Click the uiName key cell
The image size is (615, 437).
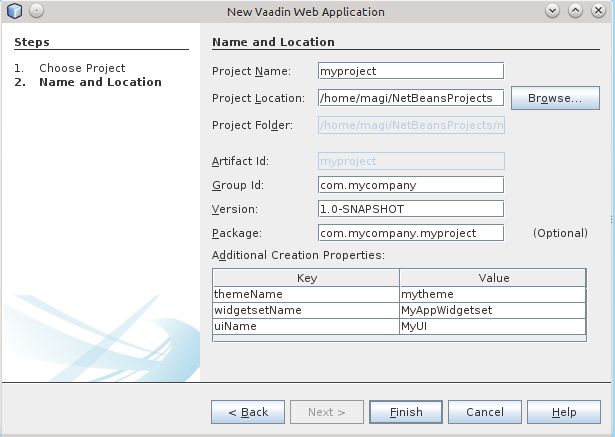pyautogui.click(x=306, y=326)
